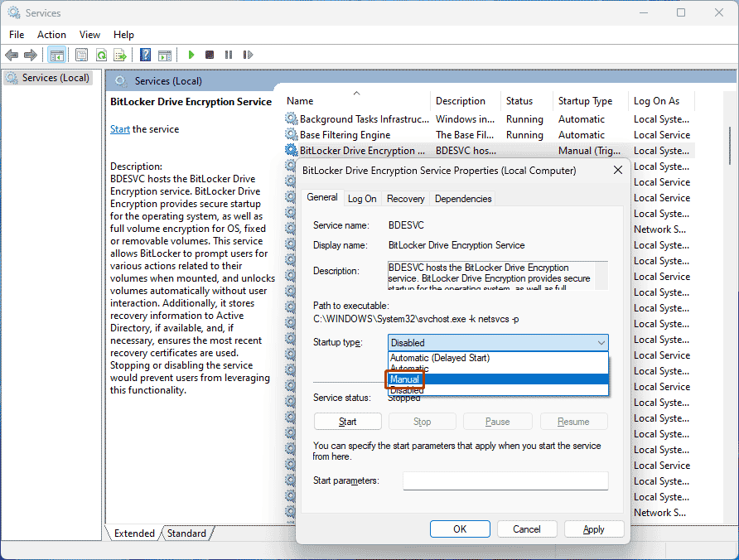Toggle the Show/Hide Action Pane icon
Viewport: 739px width, 560px height.
click(165, 55)
